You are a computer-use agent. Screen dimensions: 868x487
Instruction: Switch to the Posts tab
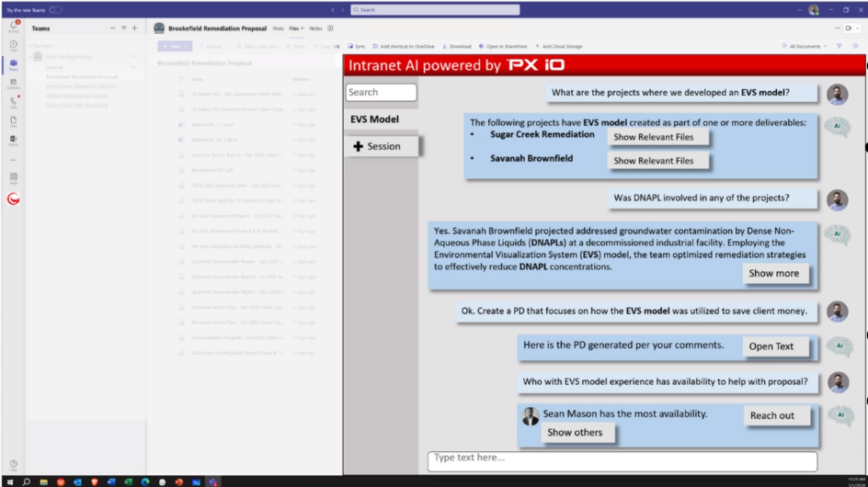click(x=278, y=28)
